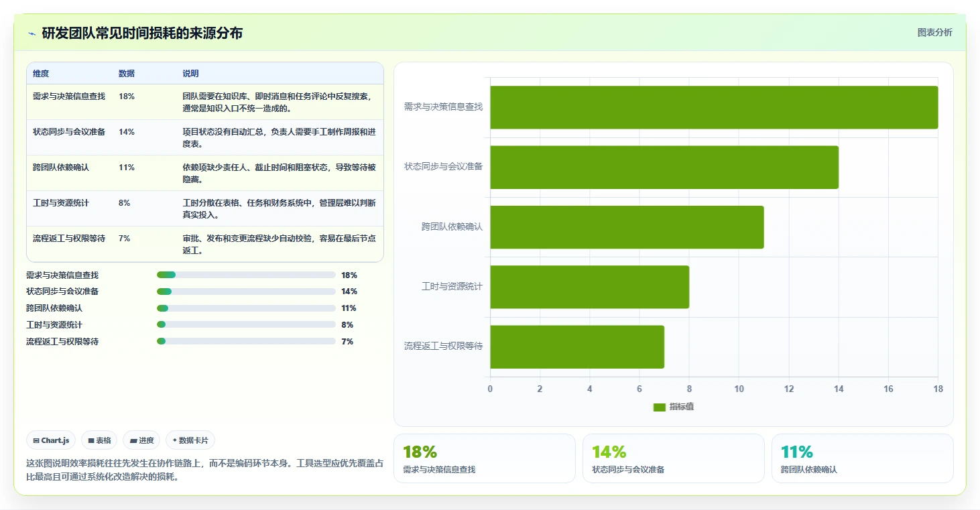The height and width of the screenshot is (510, 980).
Task: Click the title 研发团队常见时间损耗的来源分布
Action: click(142, 33)
